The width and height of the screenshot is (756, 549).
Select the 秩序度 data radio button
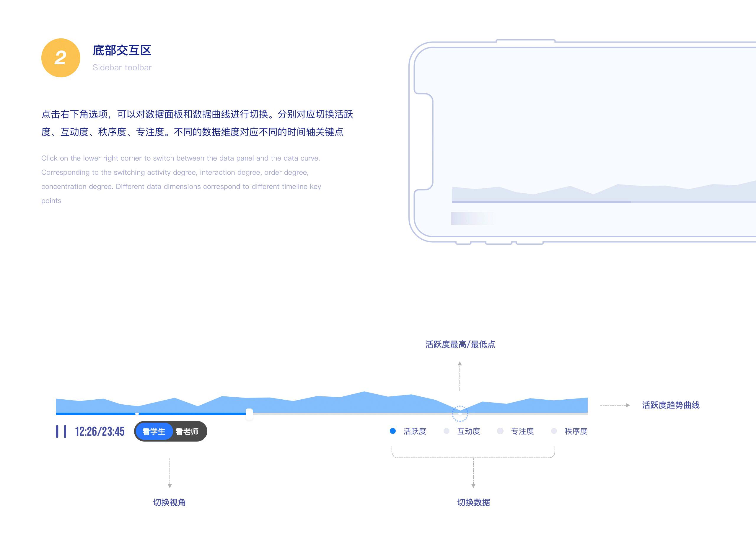[x=554, y=431]
